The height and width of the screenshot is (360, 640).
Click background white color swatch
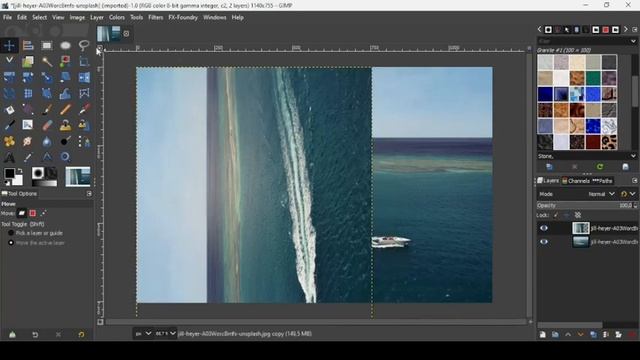click(18, 181)
